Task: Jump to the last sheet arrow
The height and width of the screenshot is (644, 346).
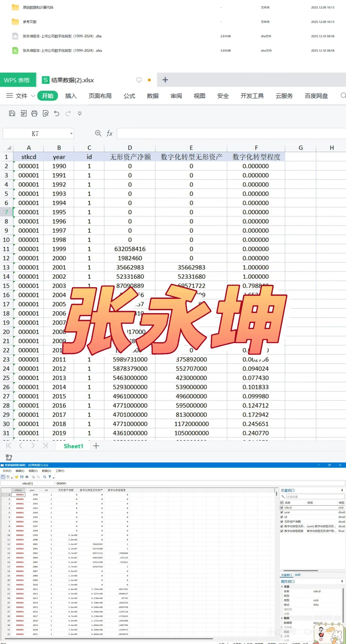Action: [45, 446]
